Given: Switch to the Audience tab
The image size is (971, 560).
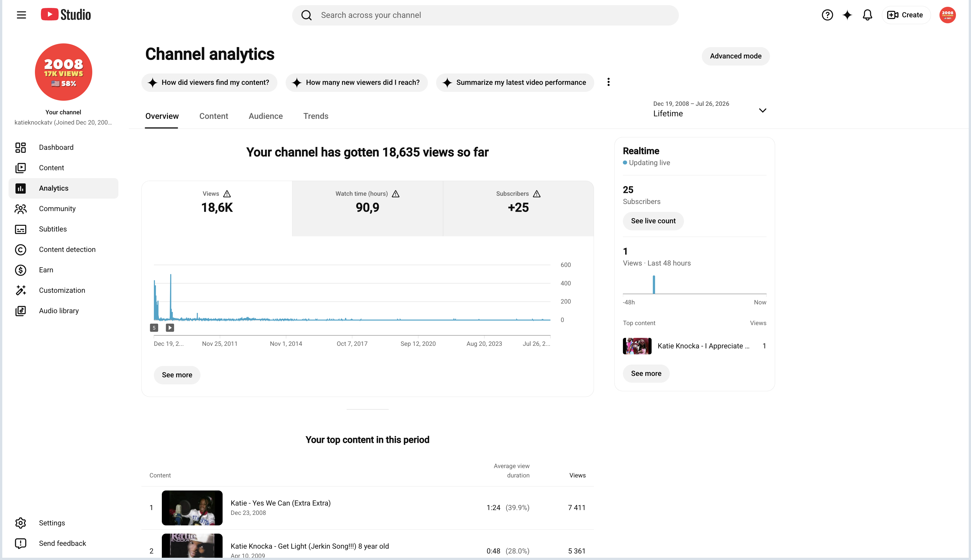Looking at the screenshot, I should point(265,116).
